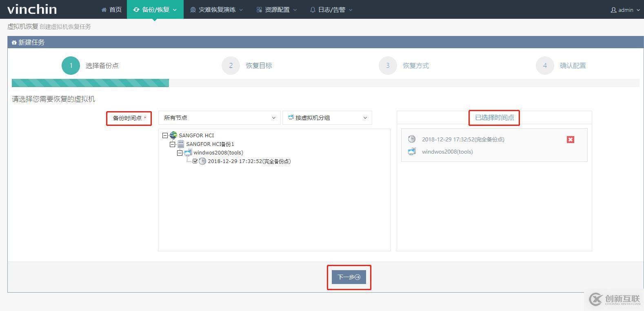Click the admin user icon
644x311 pixels.
coord(613,10)
